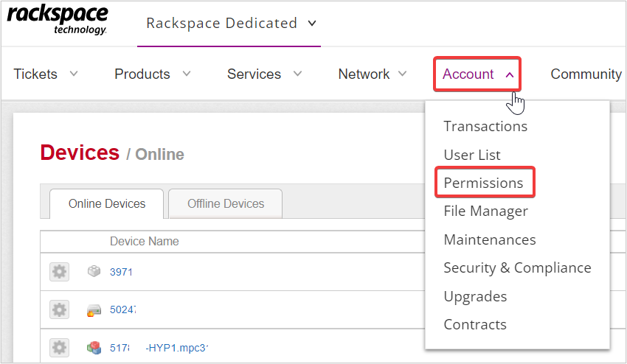Screen dimensions: 627x364
Task: Choose User List in the Account menu
Action: (x=472, y=155)
